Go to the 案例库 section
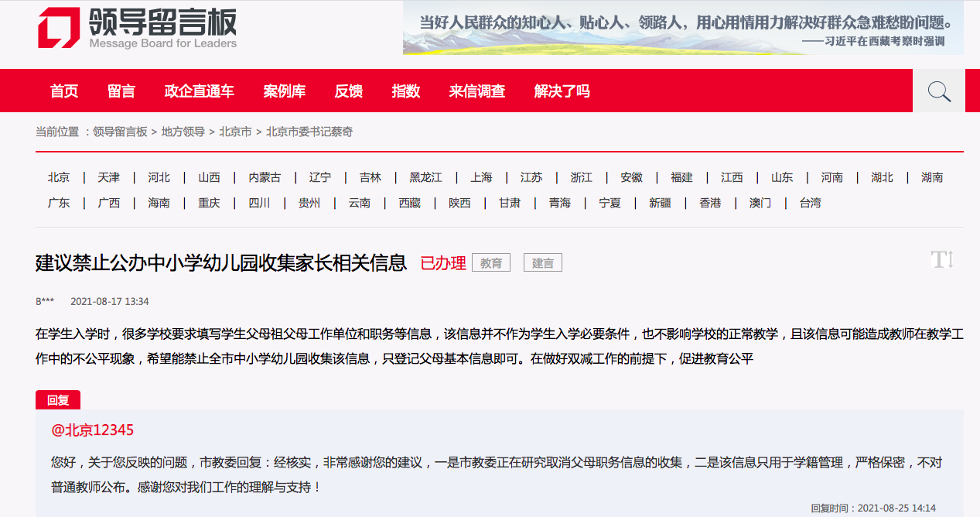This screenshot has width=980, height=517. pyautogui.click(x=284, y=91)
